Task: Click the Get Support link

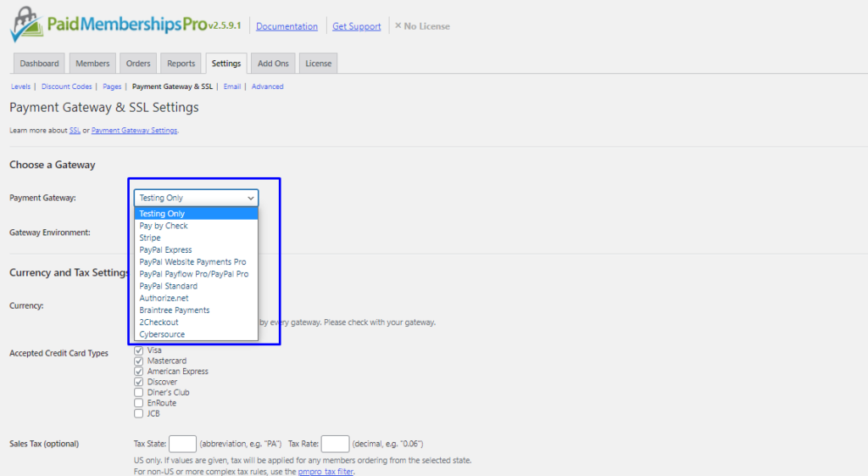Action: [357, 26]
